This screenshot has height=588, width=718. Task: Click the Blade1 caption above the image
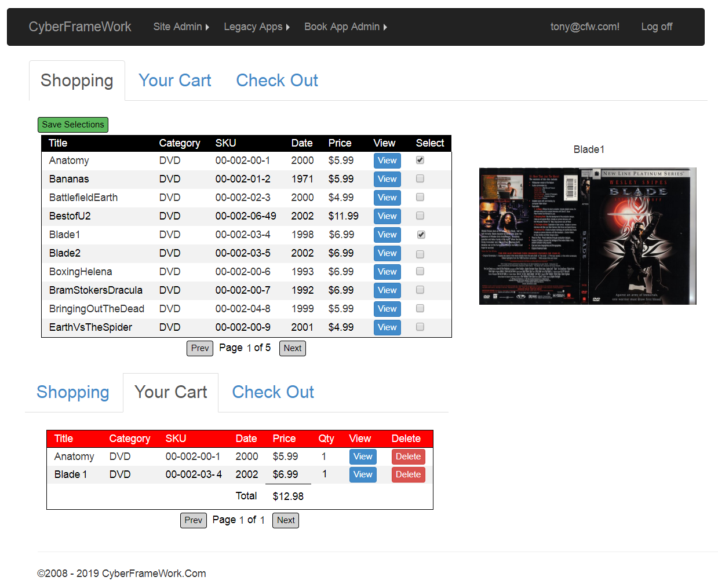589,149
